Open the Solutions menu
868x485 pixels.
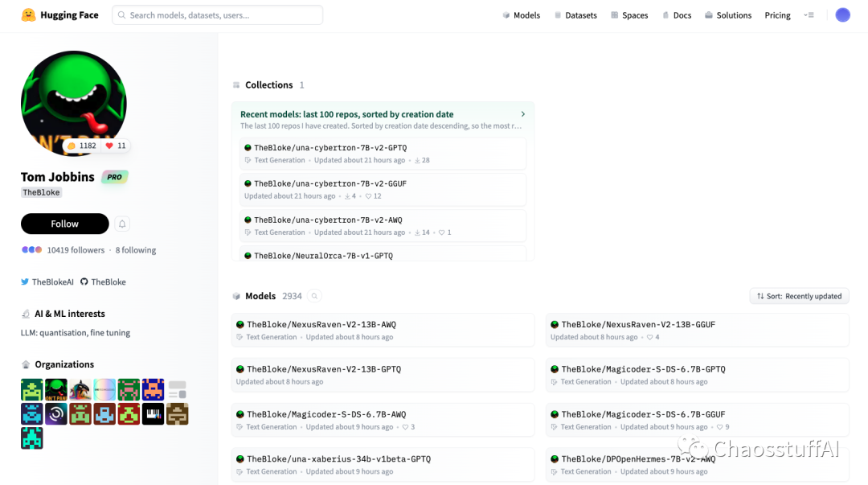(x=728, y=15)
